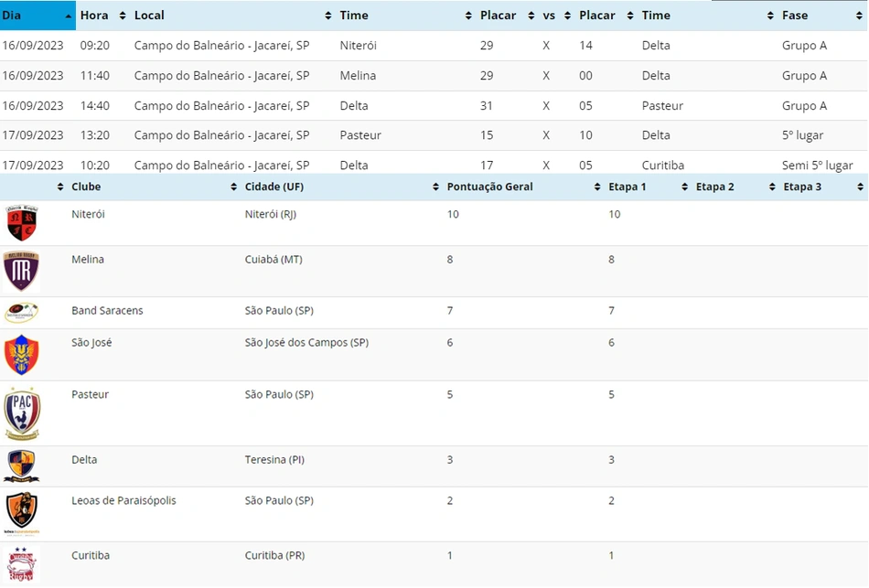This screenshot has height=588, width=869.
Task: Click Pontuação Geral value 10
Action: (453, 215)
